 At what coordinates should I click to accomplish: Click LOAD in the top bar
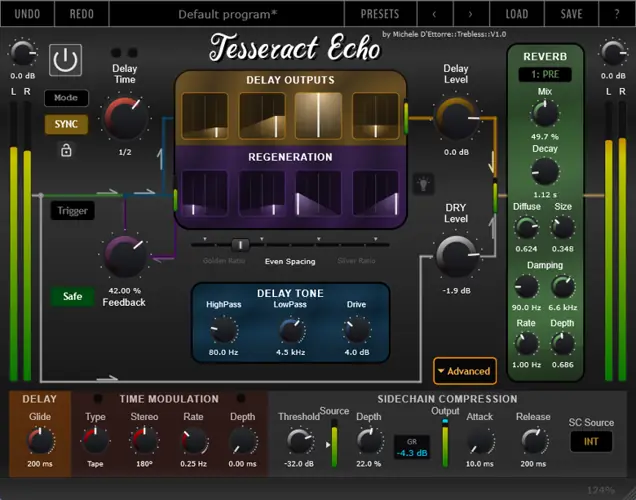click(x=517, y=14)
